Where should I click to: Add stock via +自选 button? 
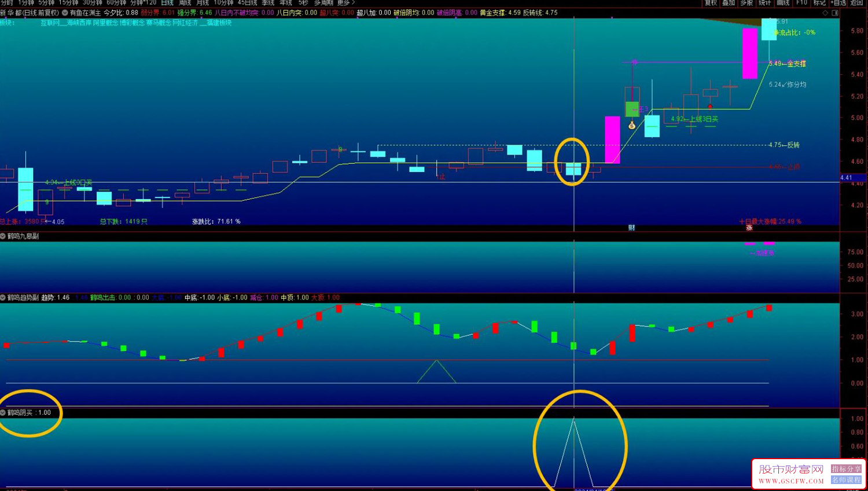pyautogui.click(x=838, y=3)
